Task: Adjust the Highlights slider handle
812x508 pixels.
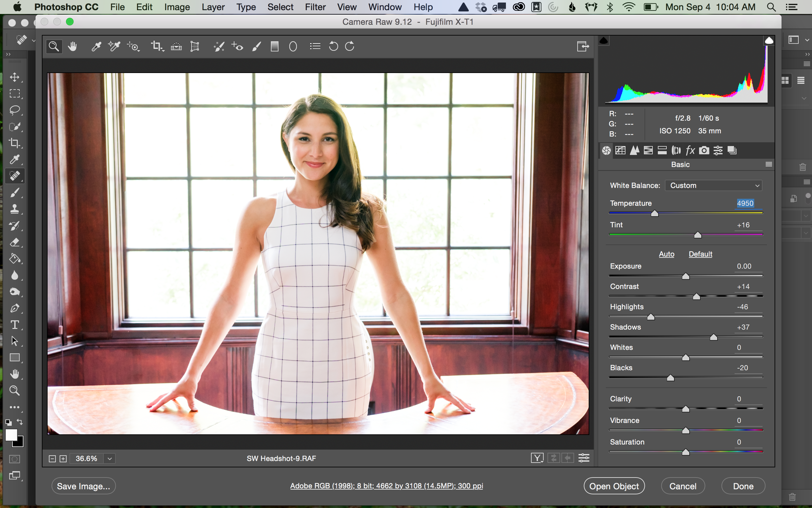Action: coord(651,317)
